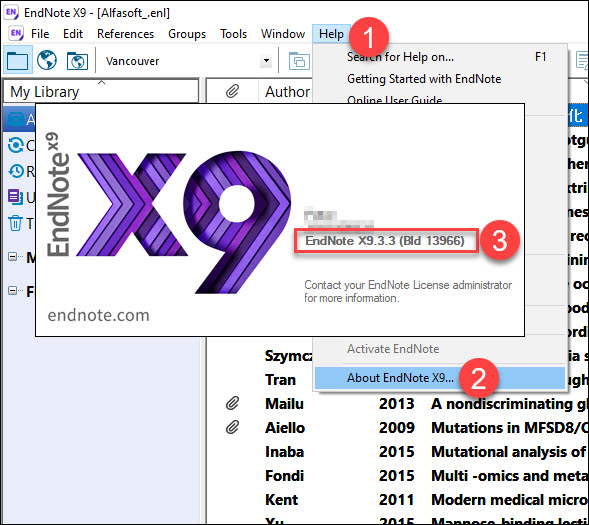Select the Kent author cell
This screenshot has width=589, height=525.
281,500
